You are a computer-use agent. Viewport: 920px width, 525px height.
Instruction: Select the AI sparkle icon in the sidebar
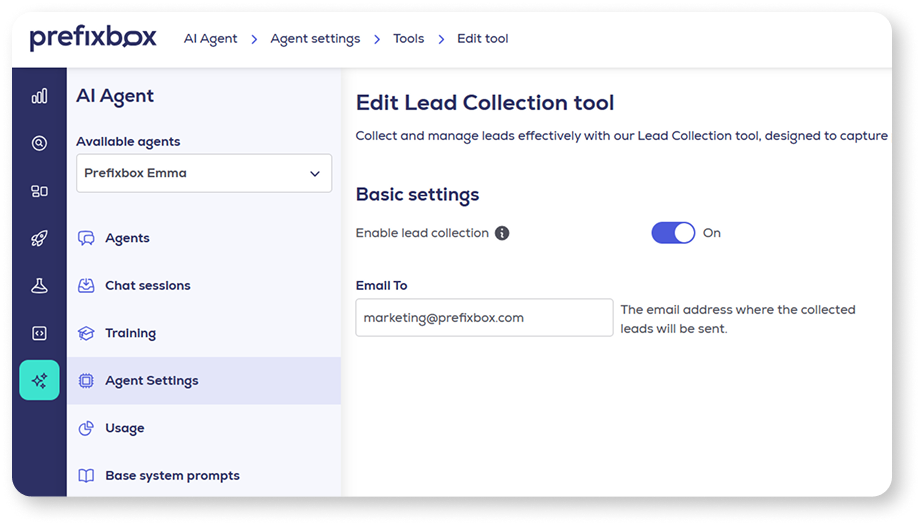click(39, 380)
